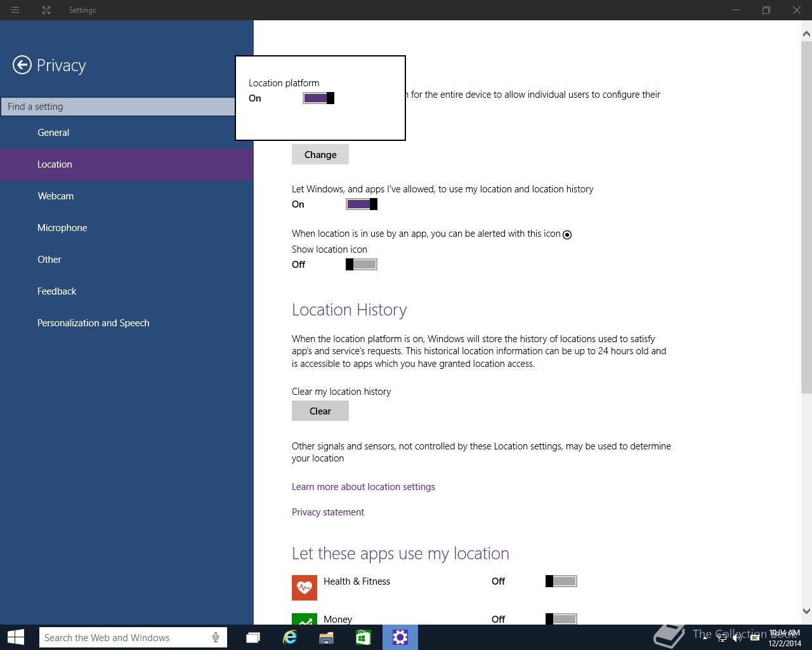This screenshot has width=812, height=650.
Task: Enable the Show location icon switch
Action: point(362,264)
